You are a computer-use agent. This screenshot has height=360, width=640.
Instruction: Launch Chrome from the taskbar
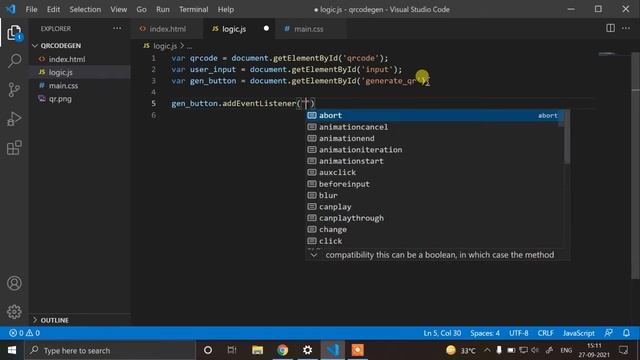tap(282, 350)
